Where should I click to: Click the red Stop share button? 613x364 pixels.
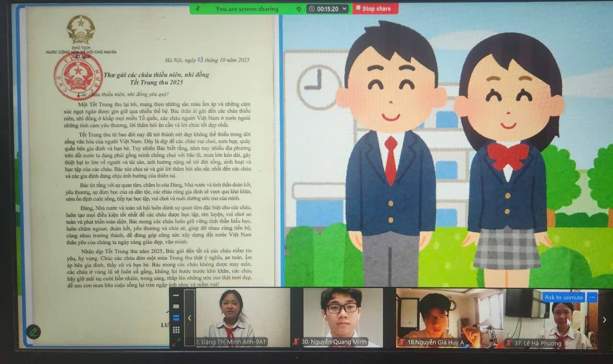[375, 9]
